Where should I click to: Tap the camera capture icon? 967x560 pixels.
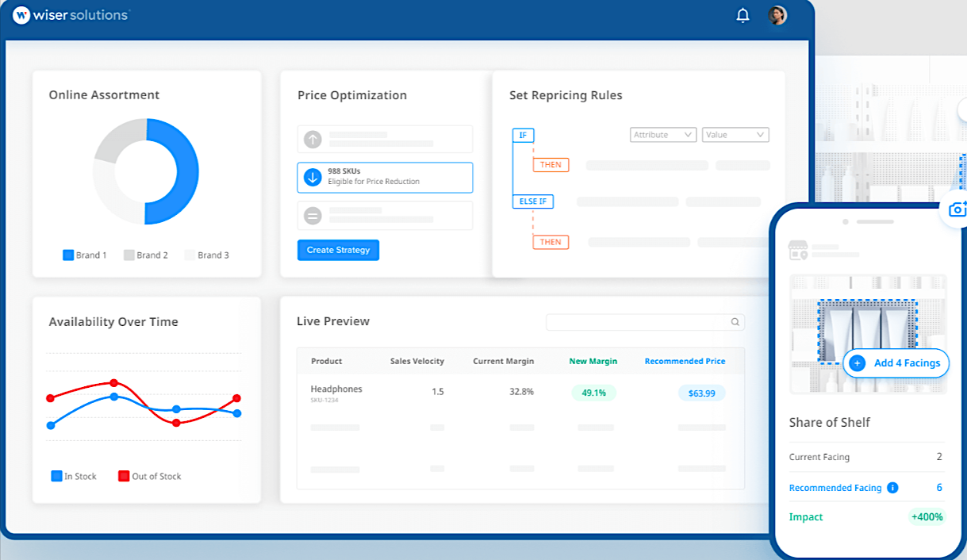pyautogui.click(x=958, y=209)
